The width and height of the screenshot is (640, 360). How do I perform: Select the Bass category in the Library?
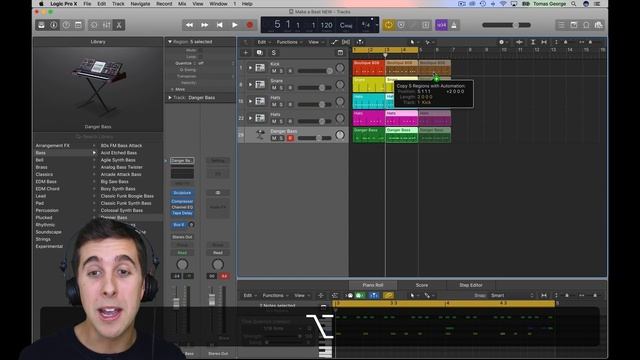[x=64, y=153]
